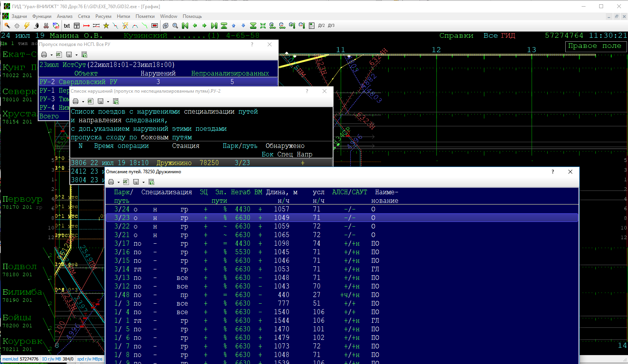Image resolution: width=628 pixels, height=364 pixels.
Task: Toggle the ДУ3 toolbar button
Action: coord(331,26)
